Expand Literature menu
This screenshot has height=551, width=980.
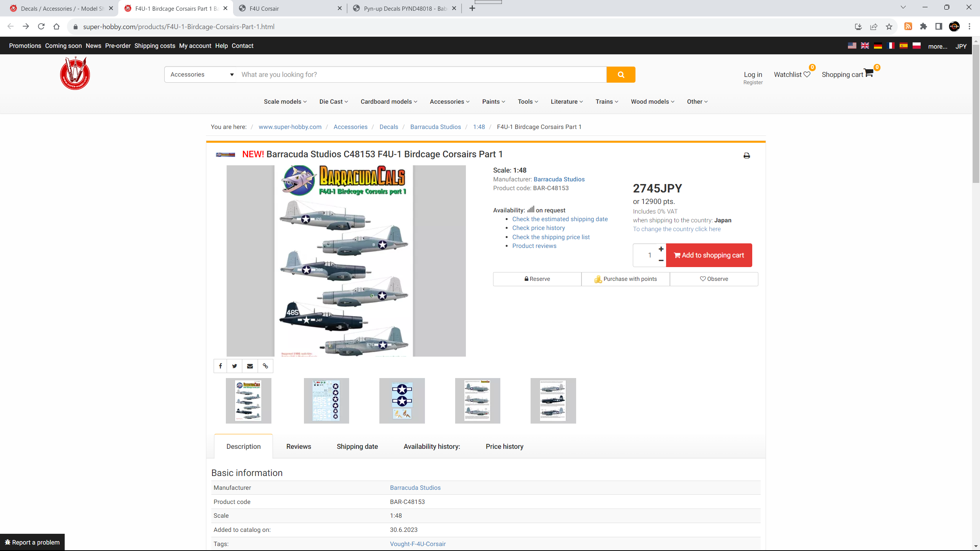(567, 101)
